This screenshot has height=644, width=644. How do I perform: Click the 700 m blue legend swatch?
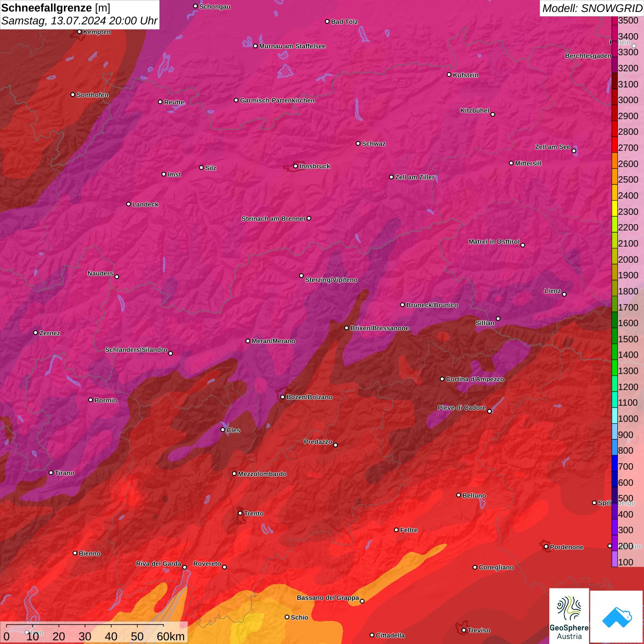pyautogui.click(x=615, y=463)
